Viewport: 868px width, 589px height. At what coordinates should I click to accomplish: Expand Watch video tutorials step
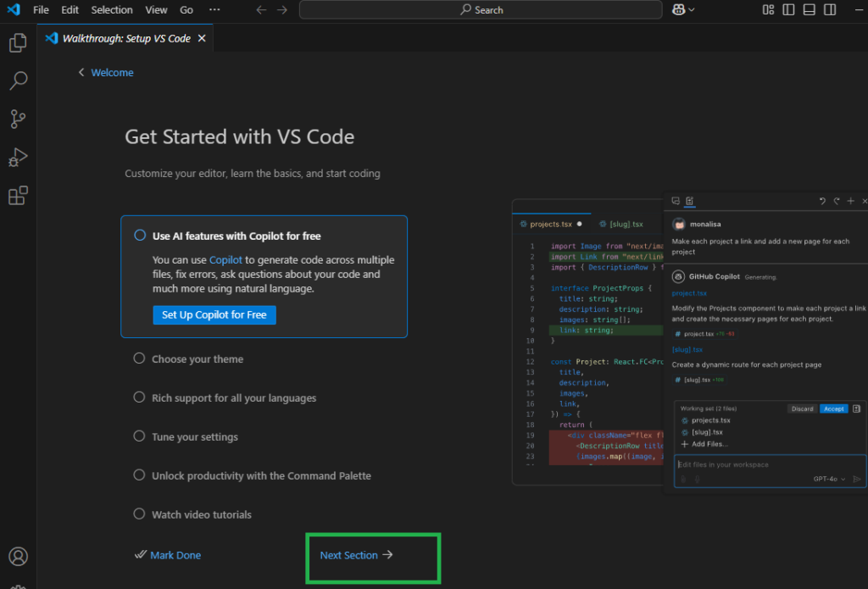[x=202, y=514]
